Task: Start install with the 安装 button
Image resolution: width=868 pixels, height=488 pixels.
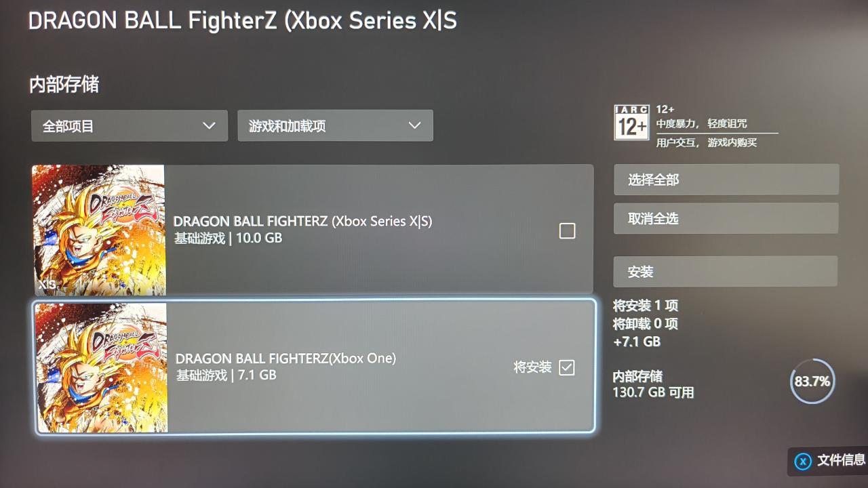Action: coord(726,271)
